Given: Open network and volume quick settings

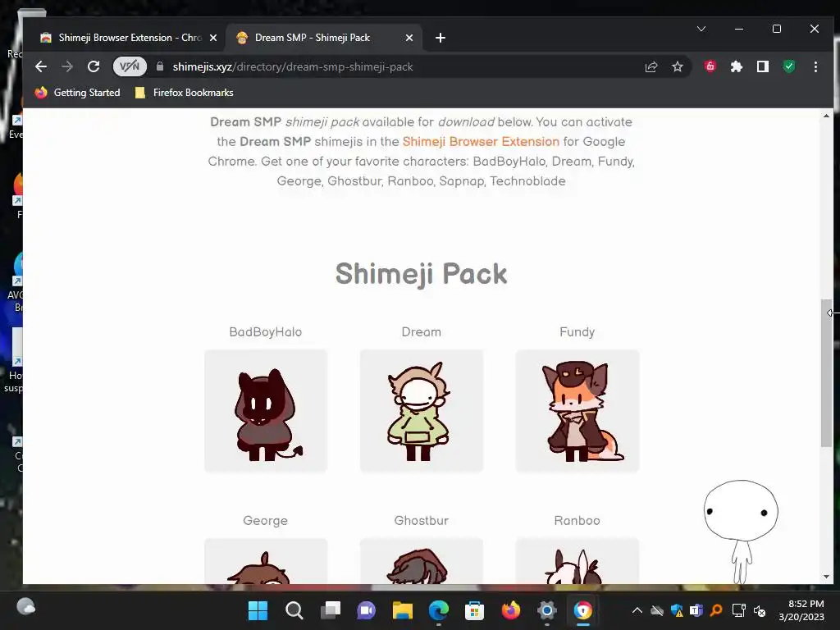Looking at the screenshot, I should point(749,610).
